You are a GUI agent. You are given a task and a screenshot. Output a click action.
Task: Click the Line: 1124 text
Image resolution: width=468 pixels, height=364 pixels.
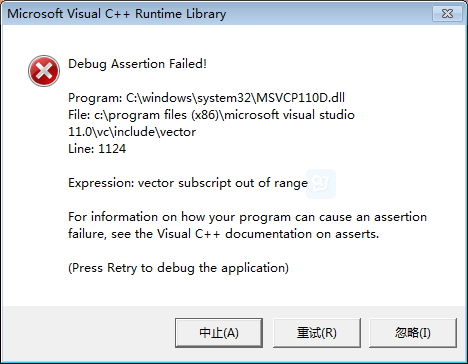point(97,149)
